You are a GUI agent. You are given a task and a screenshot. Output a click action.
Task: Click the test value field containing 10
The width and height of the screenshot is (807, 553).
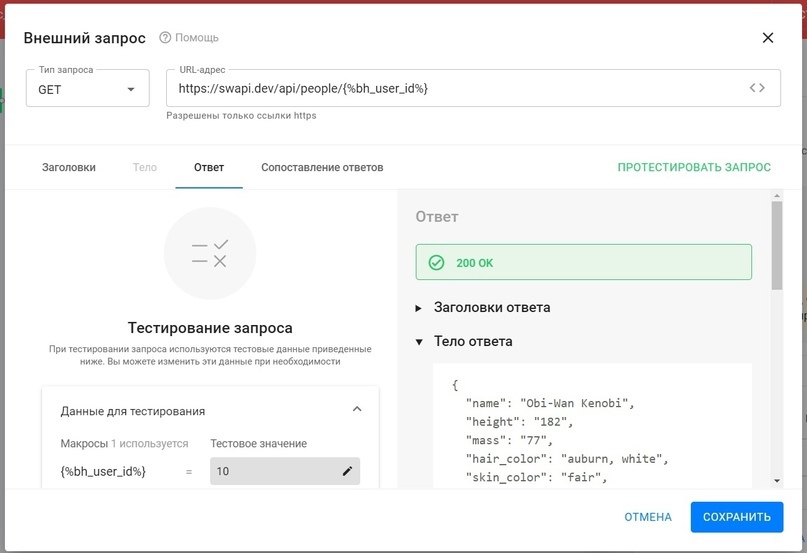[x=285, y=471]
